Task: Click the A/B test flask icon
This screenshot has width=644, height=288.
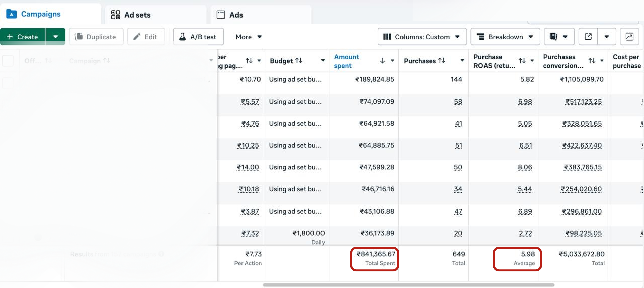Action: (x=182, y=37)
